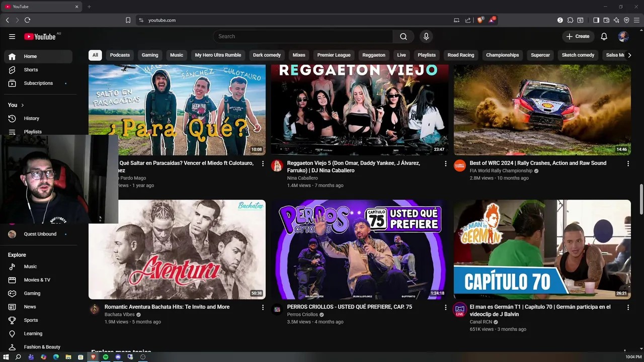Open the account avatar menu

click(x=623, y=36)
